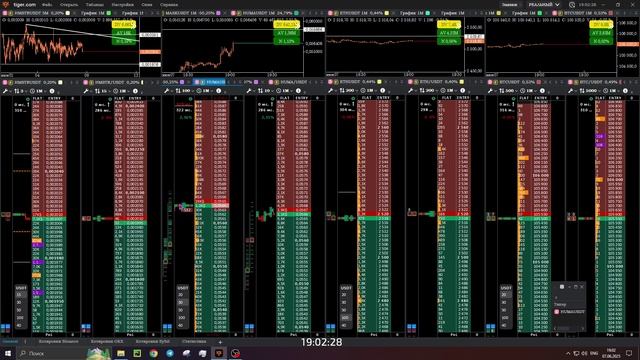Open the Окна menu
640x360 pixels.
click(147, 4)
